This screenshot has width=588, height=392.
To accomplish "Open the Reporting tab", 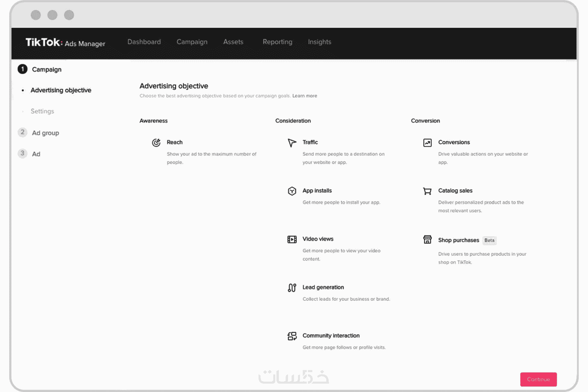I will point(277,42).
